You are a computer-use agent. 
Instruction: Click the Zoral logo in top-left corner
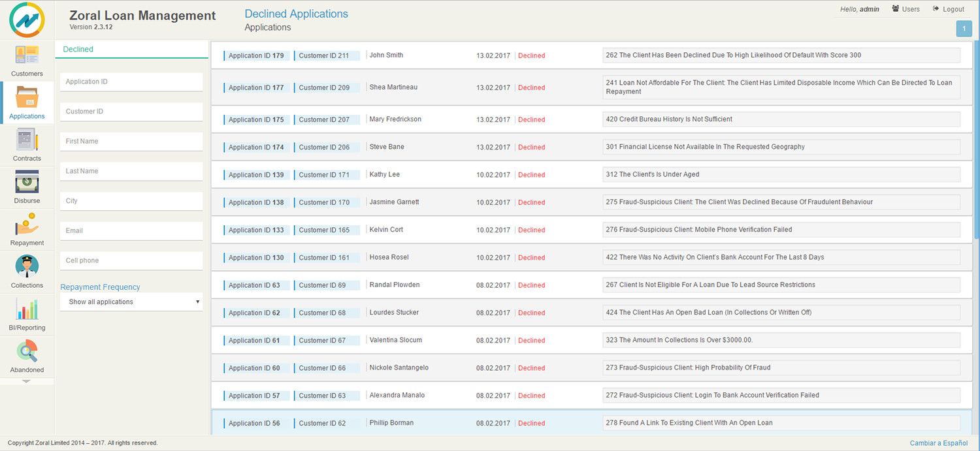pos(26,20)
